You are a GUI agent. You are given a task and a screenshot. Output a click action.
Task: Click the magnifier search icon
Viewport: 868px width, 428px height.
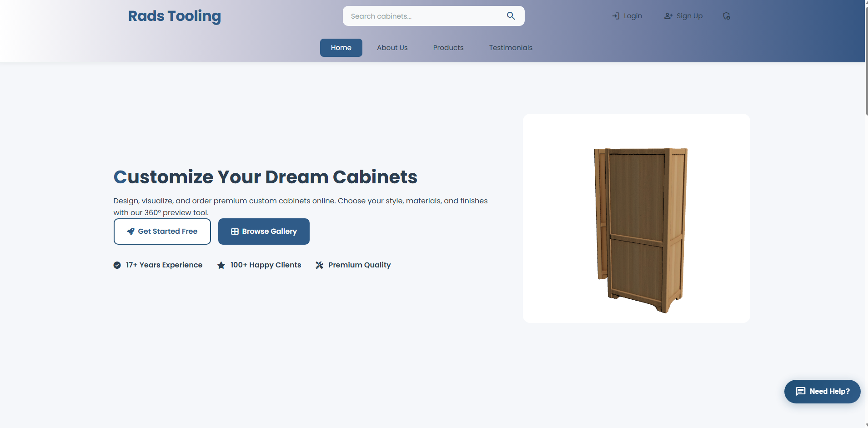tap(511, 16)
